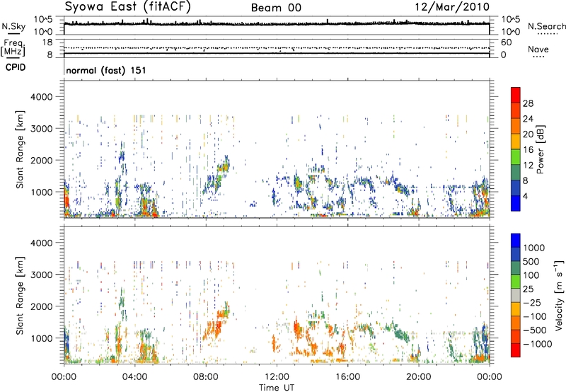Click the 'N.Sky' legend label
Viewport: 566px width, 392px height.
[x=13, y=26]
